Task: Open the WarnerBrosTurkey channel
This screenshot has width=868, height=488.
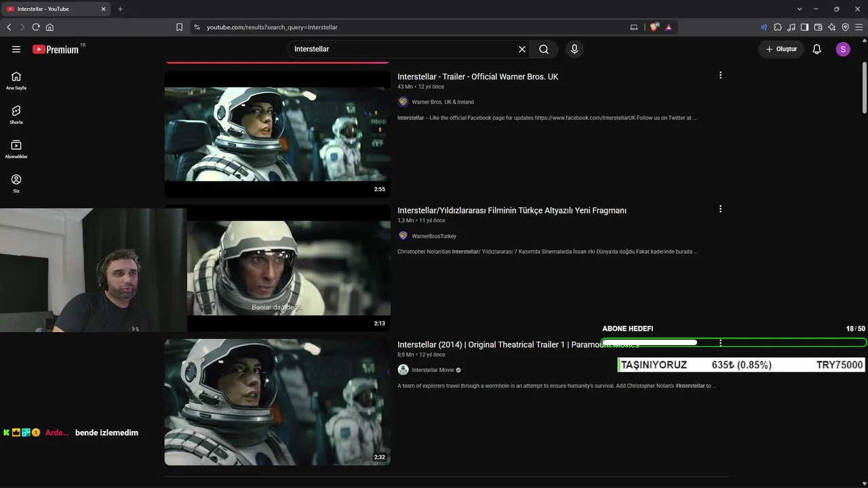Action: 434,236
